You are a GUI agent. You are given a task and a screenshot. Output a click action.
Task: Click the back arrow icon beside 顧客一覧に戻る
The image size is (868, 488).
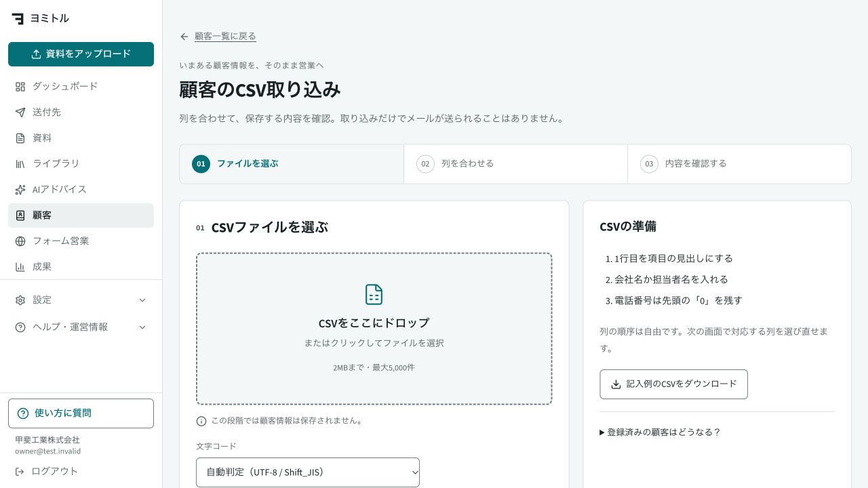[184, 37]
